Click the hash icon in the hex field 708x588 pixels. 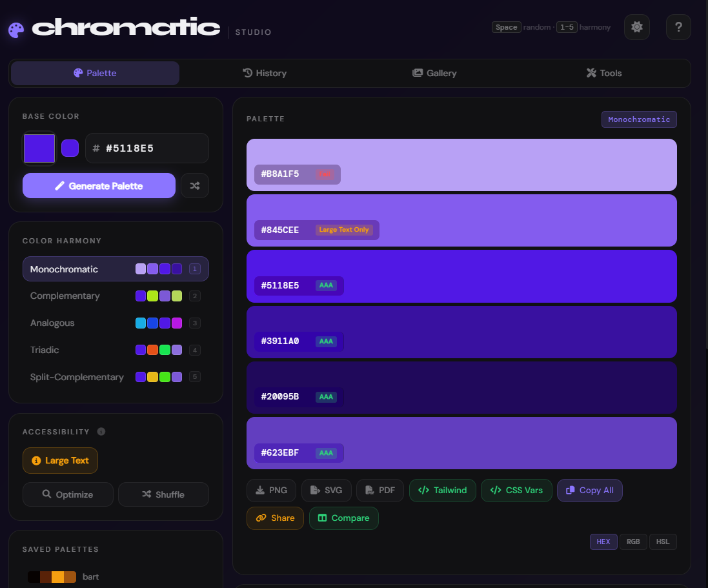[96, 148]
